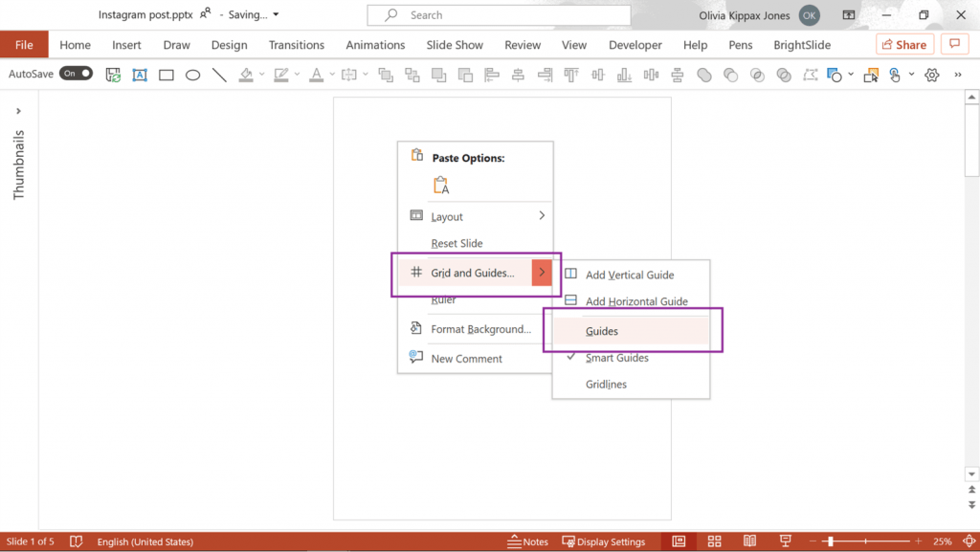The height and width of the screenshot is (552, 980).
Task: Start Slide Show from status bar
Action: point(786,541)
